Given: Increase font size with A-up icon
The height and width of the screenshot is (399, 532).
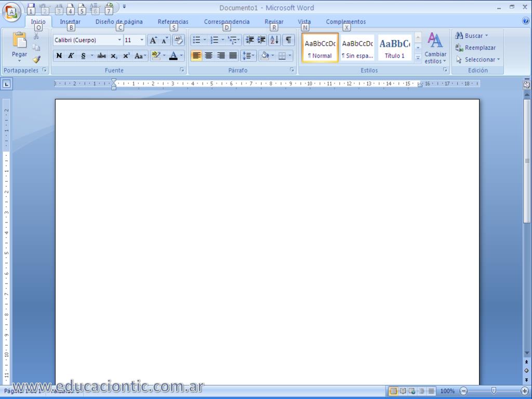Looking at the screenshot, I should pyautogui.click(x=153, y=40).
